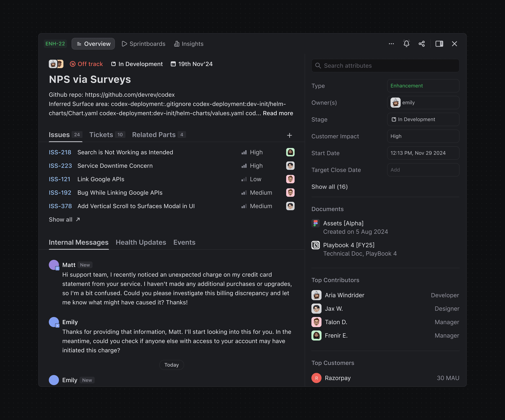Viewport: 505px width, 420px height.
Task: Click assignee avatar on ISS-218 row
Action: click(290, 152)
